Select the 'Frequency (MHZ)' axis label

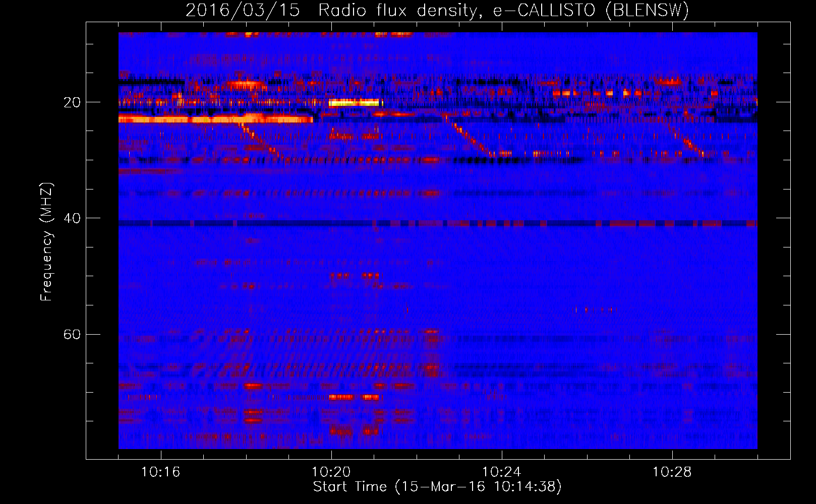[x=46, y=242]
